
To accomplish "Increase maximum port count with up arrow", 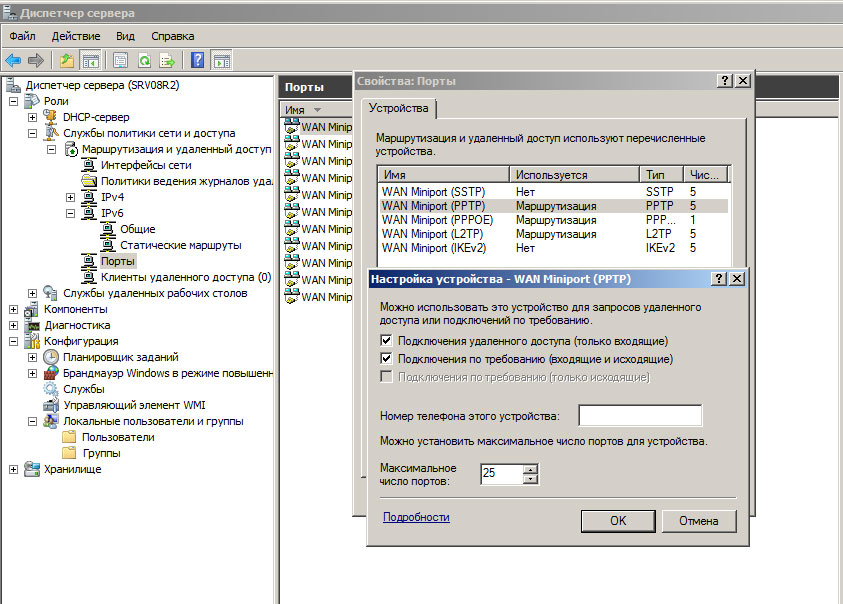I will 530,469.
